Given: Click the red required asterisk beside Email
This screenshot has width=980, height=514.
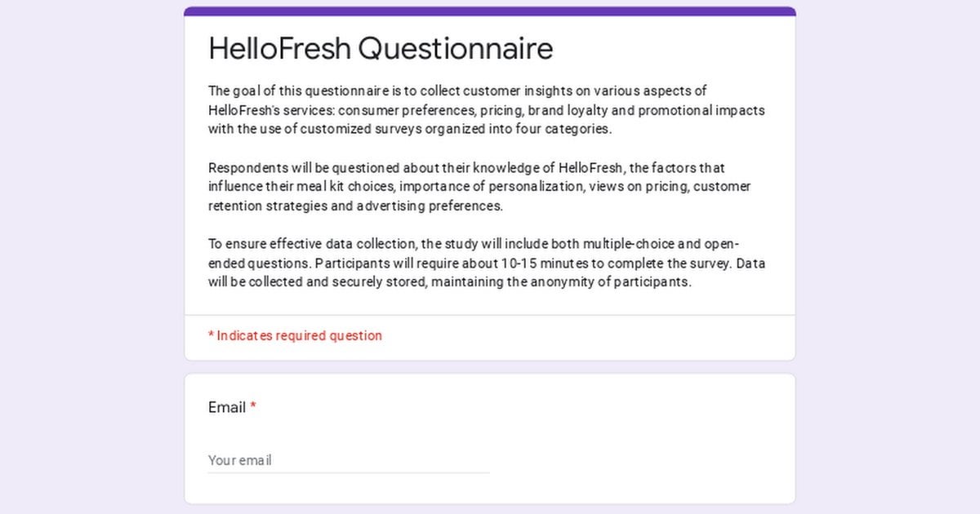Looking at the screenshot, I should (253, 407).
